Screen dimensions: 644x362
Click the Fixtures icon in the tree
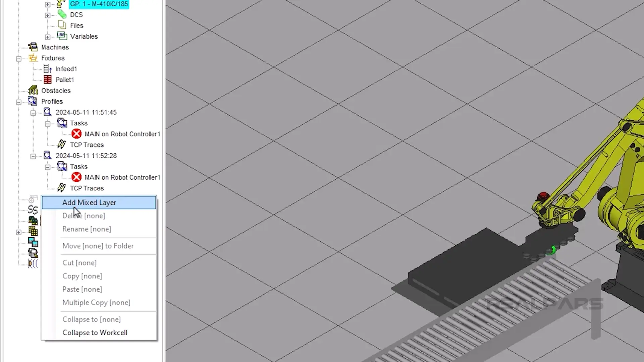33,58
